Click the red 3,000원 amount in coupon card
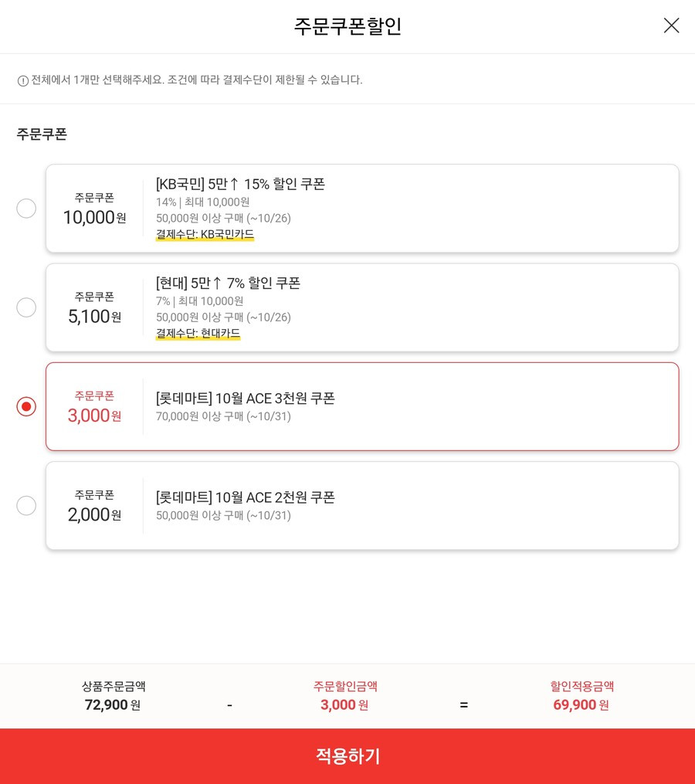Image resolution: width=695 pixels, height=784 pixels. [94, 416]
